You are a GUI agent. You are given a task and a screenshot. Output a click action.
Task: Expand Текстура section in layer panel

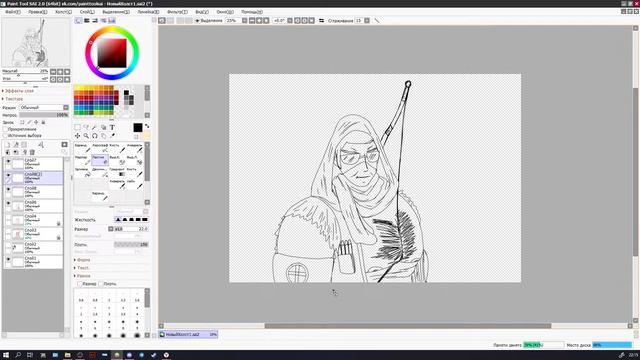[x=13, y=99]
